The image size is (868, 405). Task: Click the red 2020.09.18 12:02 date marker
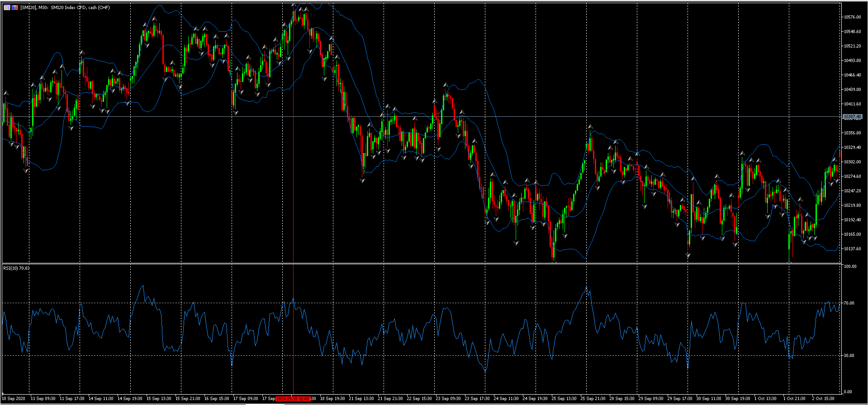(x=294, y=399)
